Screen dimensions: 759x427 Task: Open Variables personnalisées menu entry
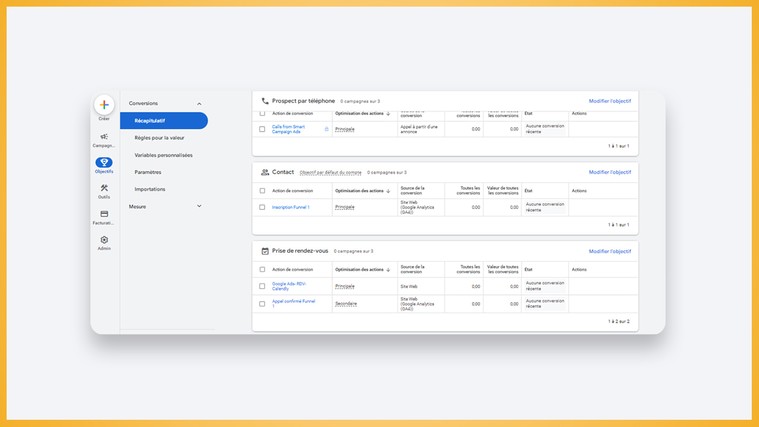coord(164,155)
